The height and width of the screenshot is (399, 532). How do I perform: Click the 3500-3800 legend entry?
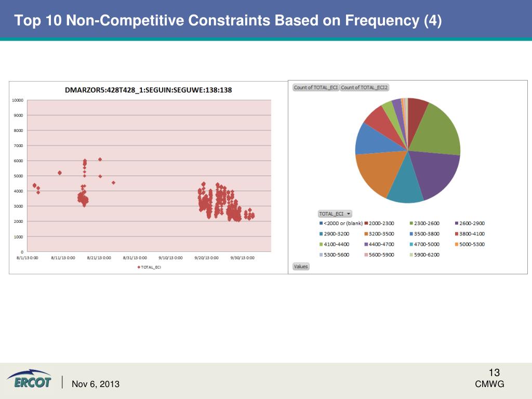coord(426,234)
